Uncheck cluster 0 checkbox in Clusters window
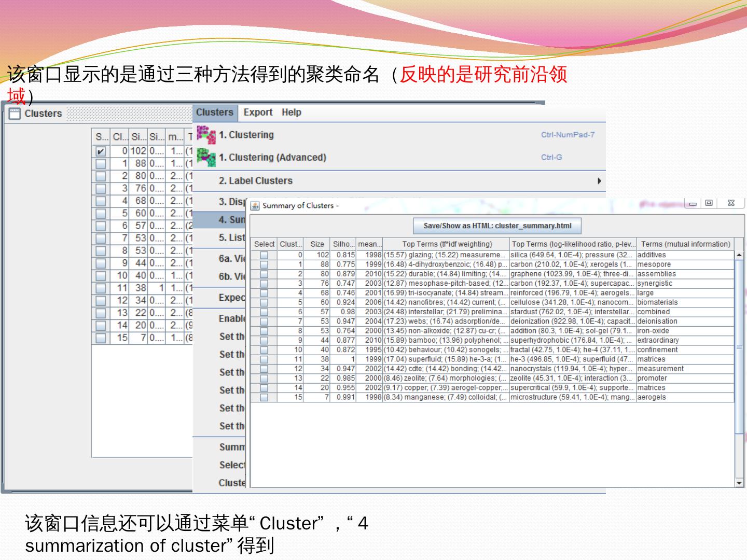Viewport: 747px width, 560px height. coord(101,151)
